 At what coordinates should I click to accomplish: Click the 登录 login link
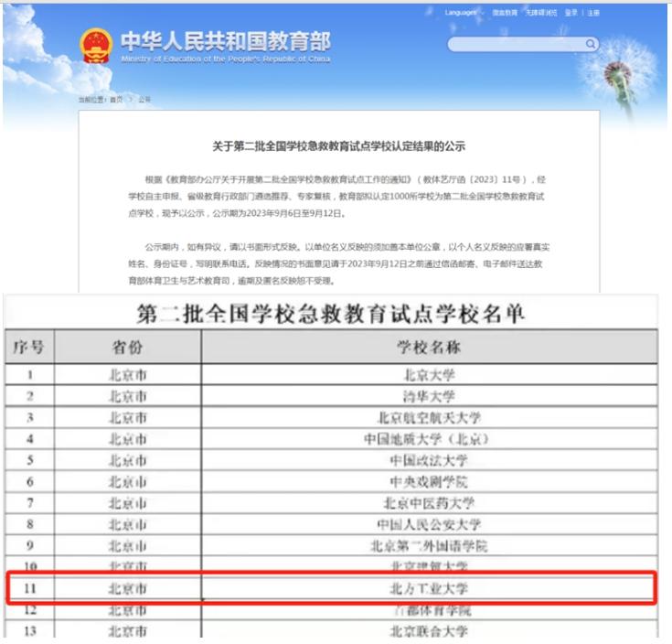click(571, 13)
